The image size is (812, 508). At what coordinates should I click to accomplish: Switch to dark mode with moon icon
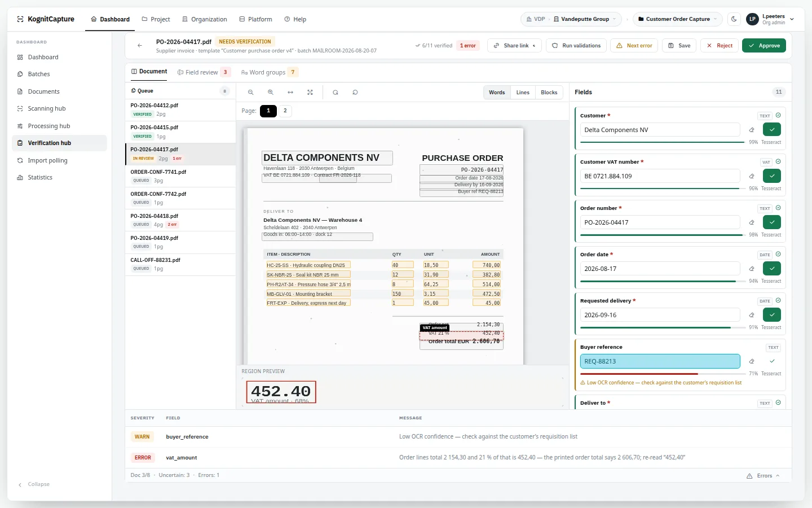[734, 19]
